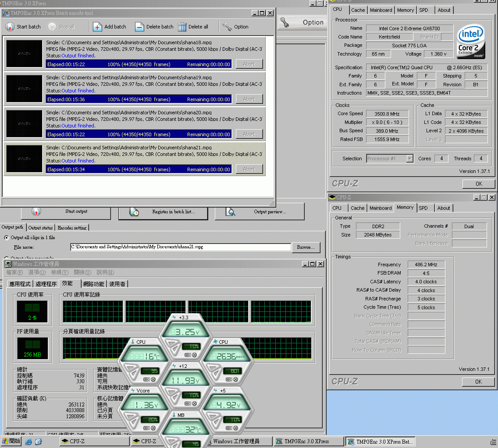Switch to 應用程式 tab in Task Manager
Viewport: 498px width, 448px height.
pyautogui.click(x=20, y=284)
